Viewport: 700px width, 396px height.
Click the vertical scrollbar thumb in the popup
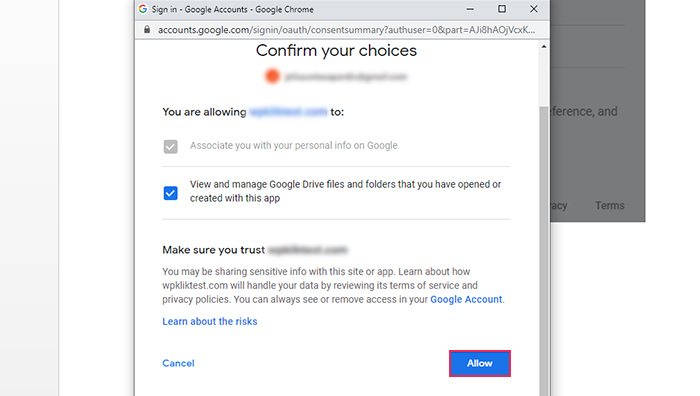[544, 250]
